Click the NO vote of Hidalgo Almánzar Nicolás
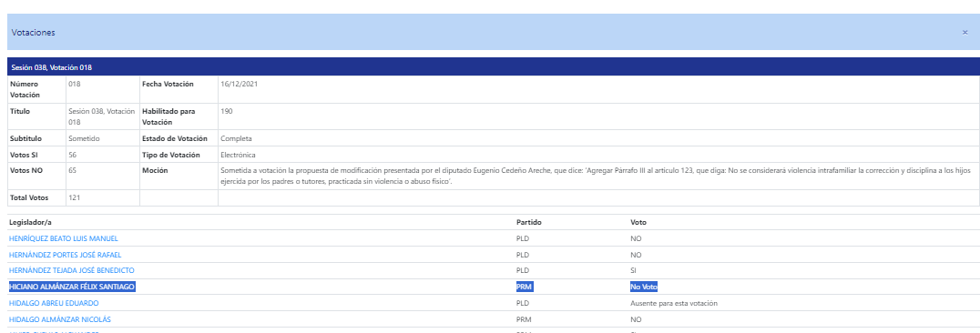The image size is (980, 333). point(637,319)
